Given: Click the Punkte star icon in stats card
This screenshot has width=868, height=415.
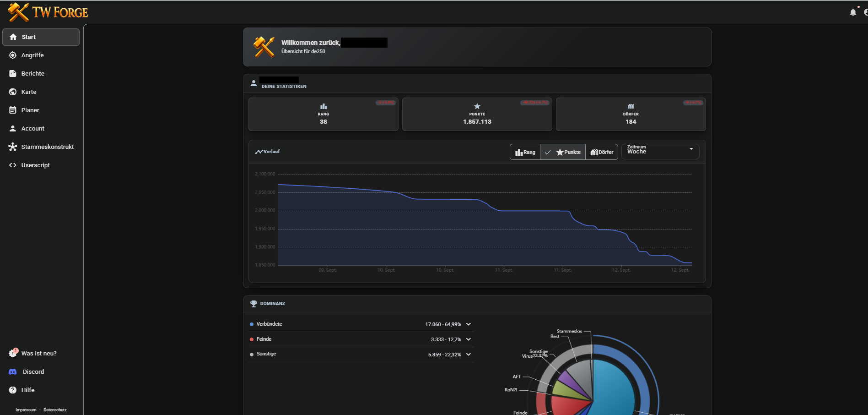Looking at the screenshot, I should (477, 106).
